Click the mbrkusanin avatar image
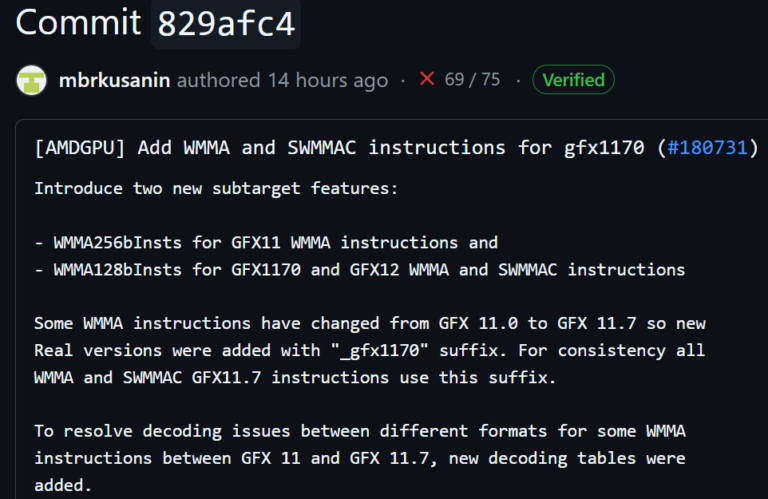 coord(32,80)
